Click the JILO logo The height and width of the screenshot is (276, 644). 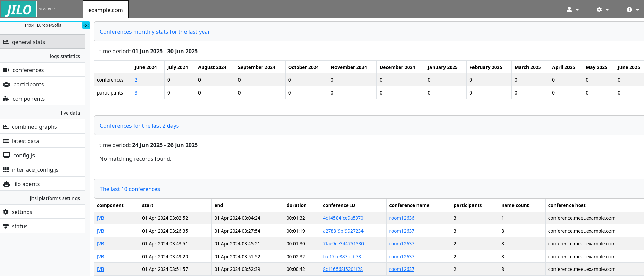pos(19,9)
